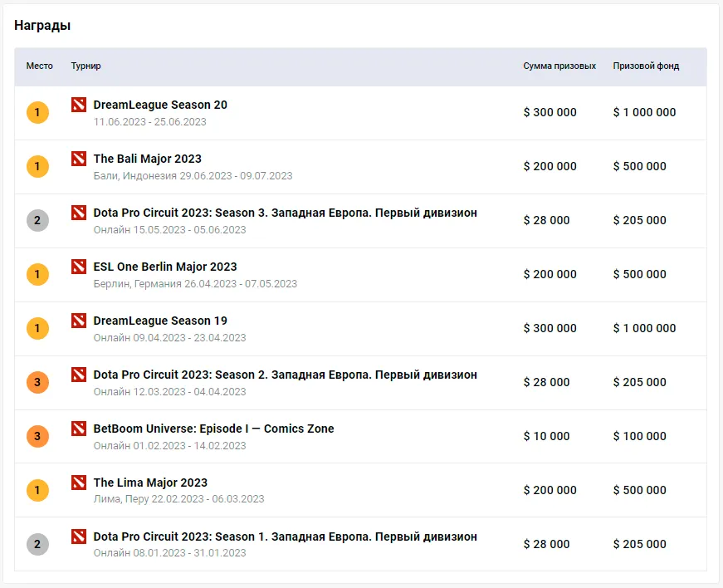723x588 pixels.
Task: Click $ 1 000 000 prize pool for DreamLeague Season 19
Action: [x=645, y=328]
